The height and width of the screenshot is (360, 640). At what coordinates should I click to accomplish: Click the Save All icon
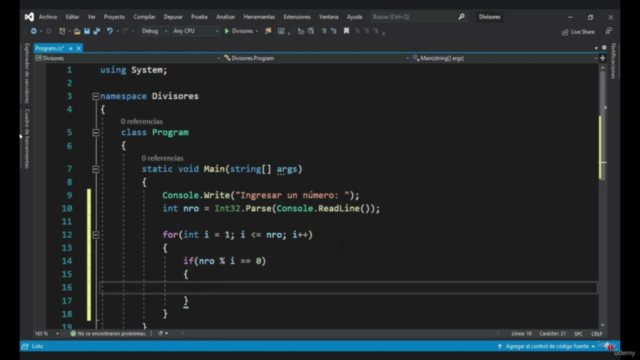coord(97,31)
